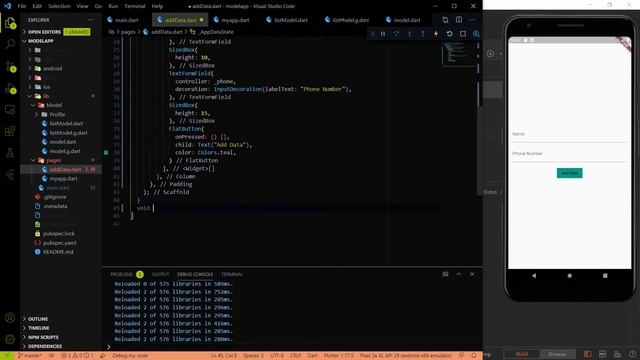Open editor More Actions ellipsis
Viewport: 640px width, 360px height.
(x=472, y=20)
